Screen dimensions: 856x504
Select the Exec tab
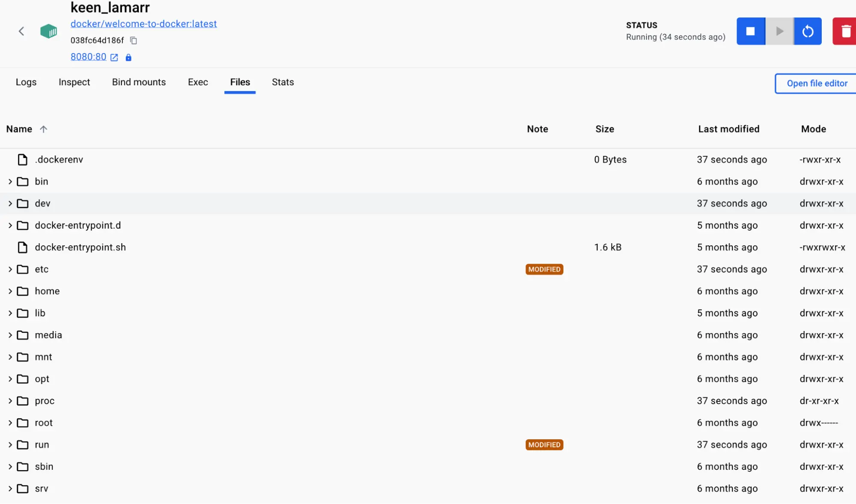pos(198,82)
